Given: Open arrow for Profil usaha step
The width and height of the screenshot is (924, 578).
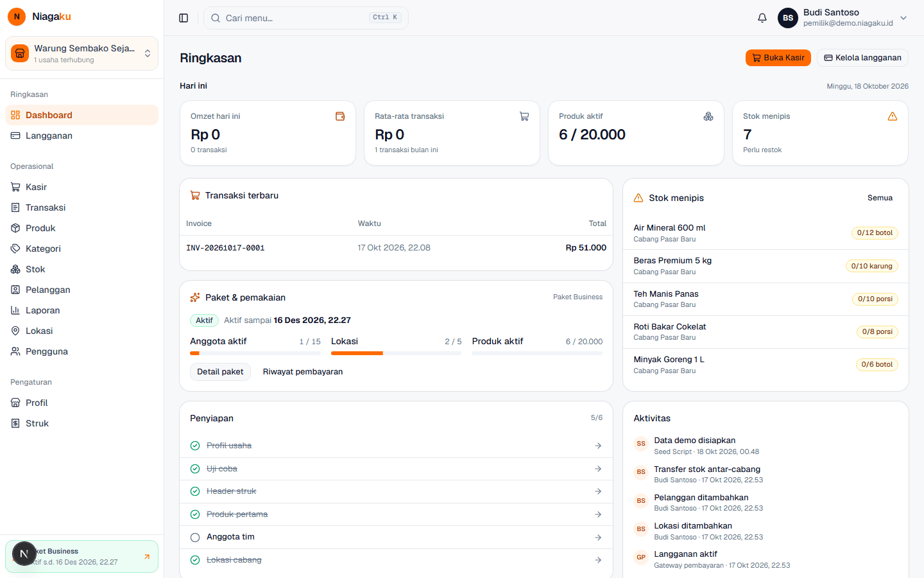Looking at the screenshot, I should pos(598,446).
